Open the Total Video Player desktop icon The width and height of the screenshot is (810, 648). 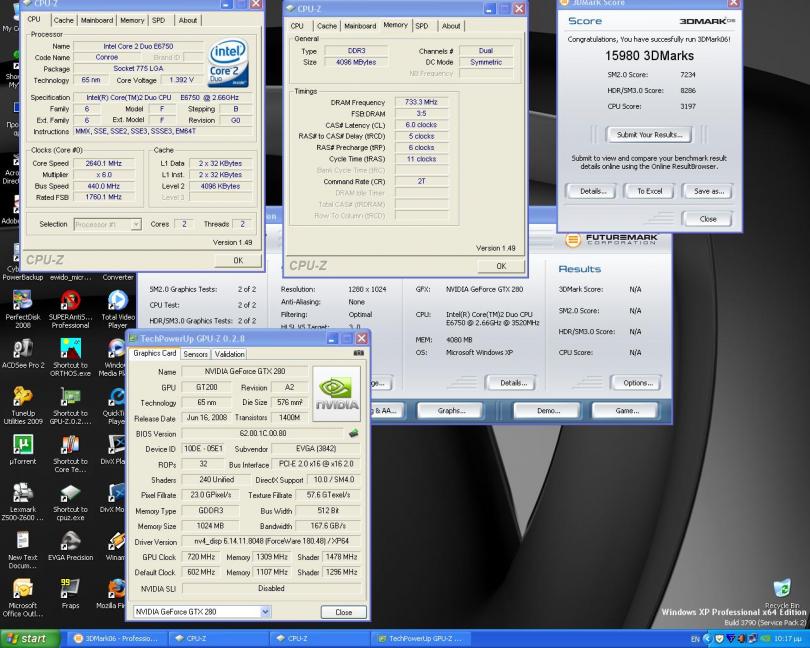point(118,309)
